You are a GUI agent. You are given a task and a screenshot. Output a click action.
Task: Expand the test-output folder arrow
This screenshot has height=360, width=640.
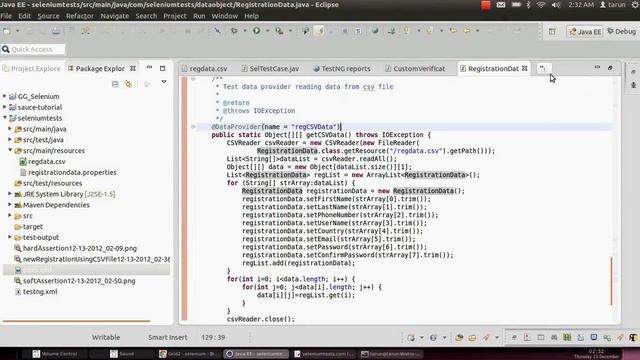pyautogui.click(x=10, y=237)
